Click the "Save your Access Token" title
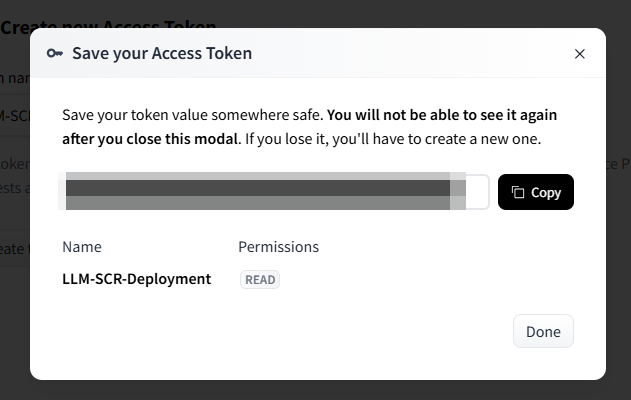Screen dimensions: 631x400 pyautogui.click(x=162, y=54)
